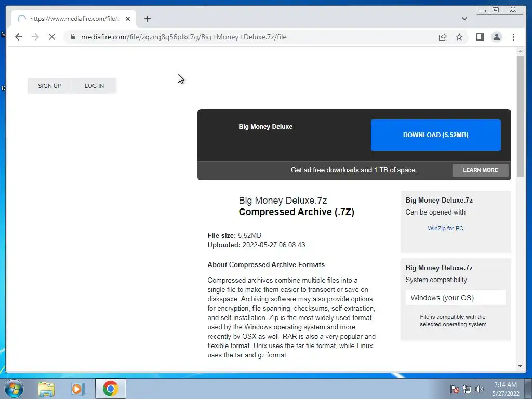532x399 pixels.
Task: Open the Windows Start menu
Action: [x=14, y=389]
